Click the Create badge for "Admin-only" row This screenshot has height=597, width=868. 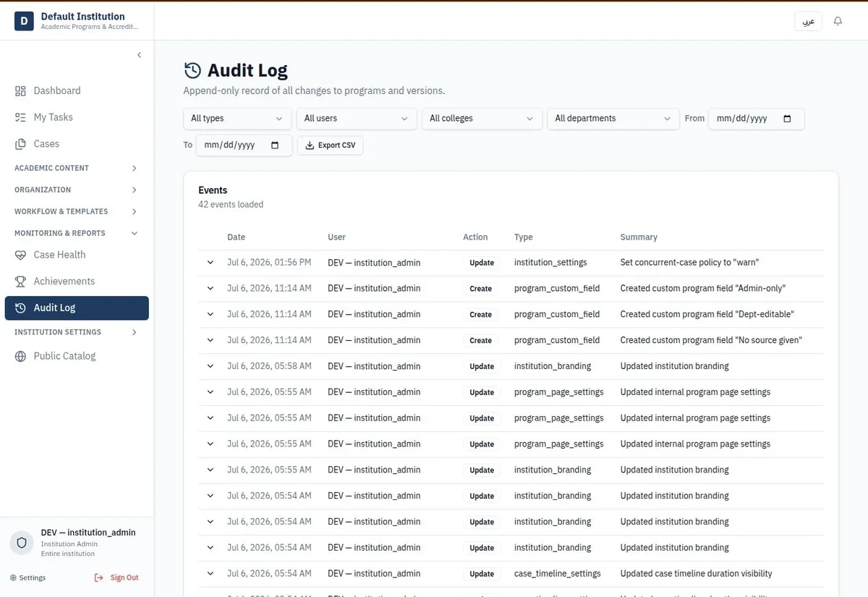coord(481,289)
